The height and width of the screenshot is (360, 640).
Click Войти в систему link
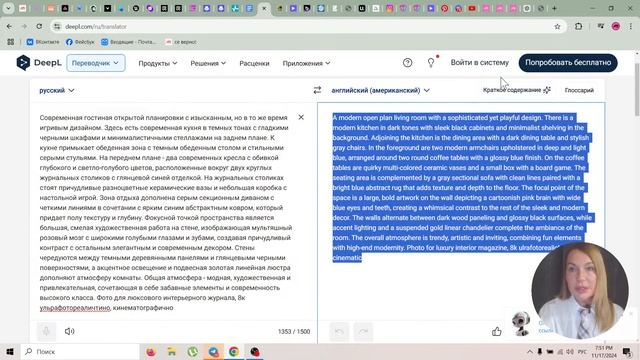pyautogui.click(x=480, y=62)
